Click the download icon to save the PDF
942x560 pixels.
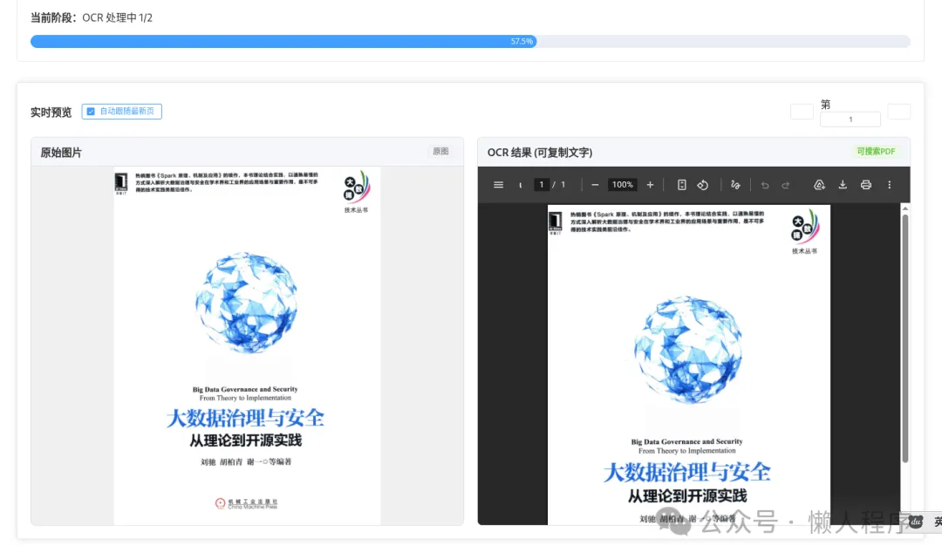(843, 184)
